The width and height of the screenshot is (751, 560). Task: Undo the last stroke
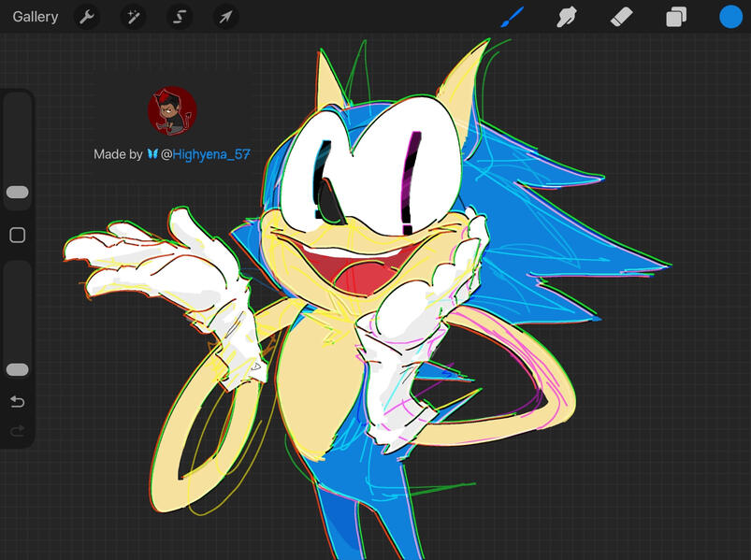pos(17,402)
